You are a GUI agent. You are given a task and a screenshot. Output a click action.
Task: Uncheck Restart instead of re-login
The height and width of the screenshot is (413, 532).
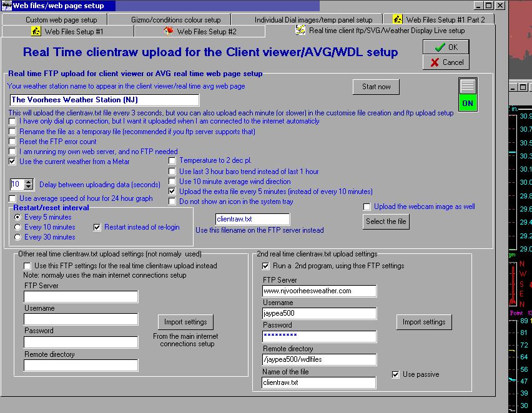click(97, 227)
